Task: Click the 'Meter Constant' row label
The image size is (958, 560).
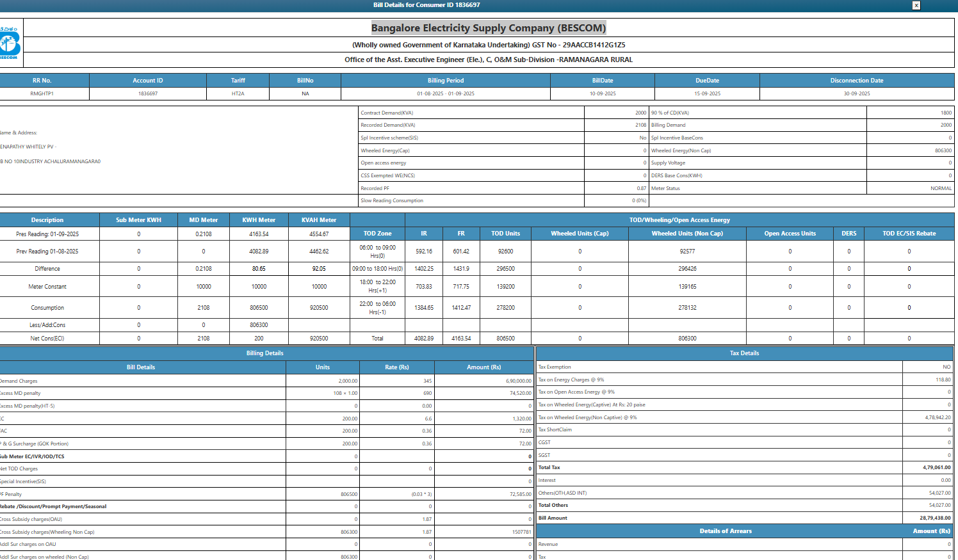Action: [47, 287]
